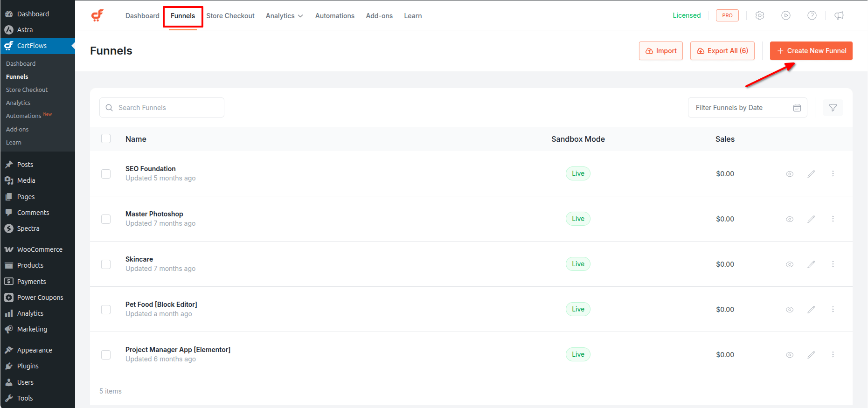
Task: Switch to the Store Checkout tab
Action: (230, 16)
